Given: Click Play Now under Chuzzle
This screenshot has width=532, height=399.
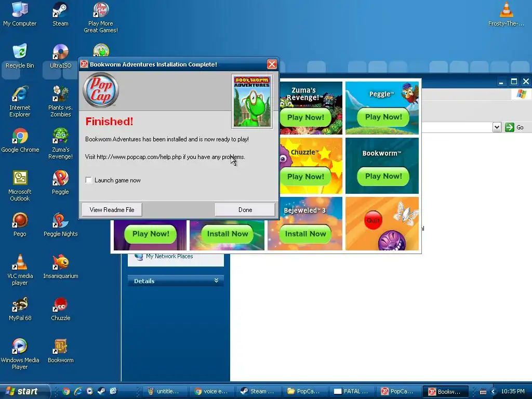Looking at the screenshot, I should coord(305,177).
